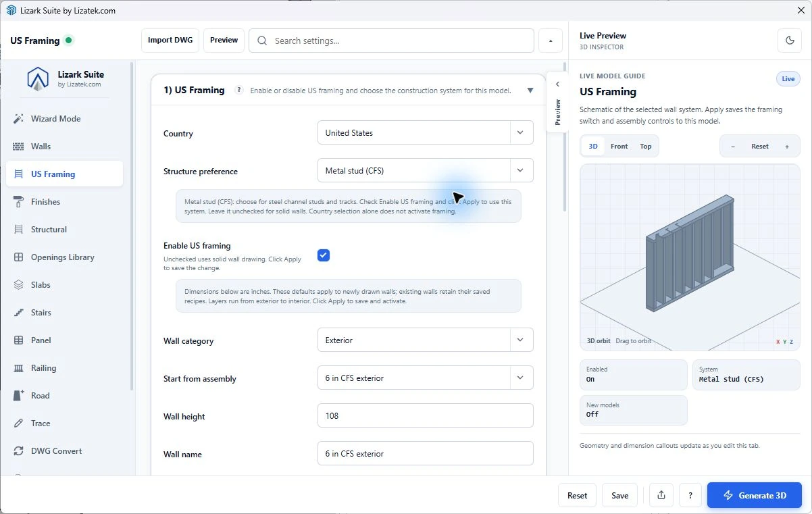Click the 'Drag to orbit' hint text

point(634,341)
